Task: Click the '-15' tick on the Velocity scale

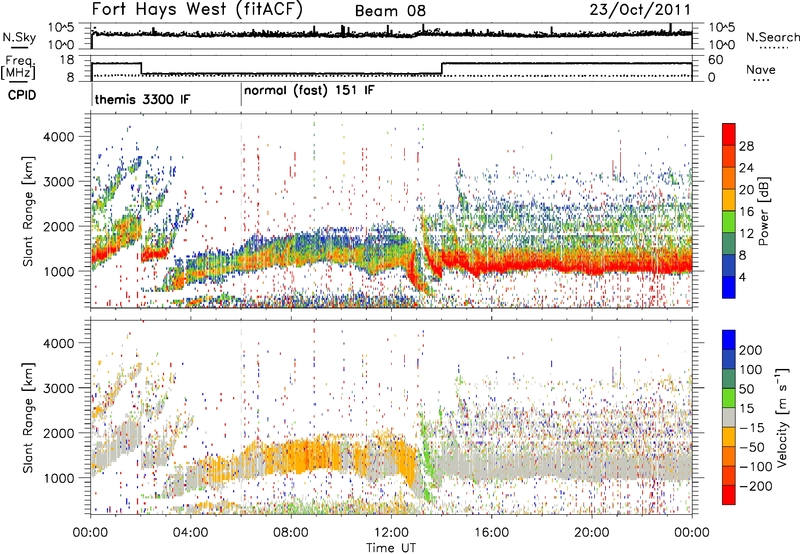Action: pyautogui.click(x=751, y=427)
